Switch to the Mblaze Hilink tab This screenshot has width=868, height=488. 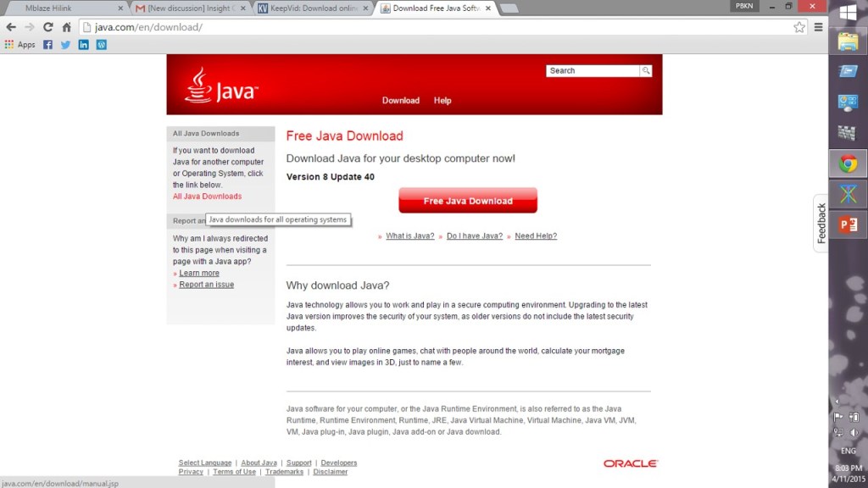coord(64,8)
